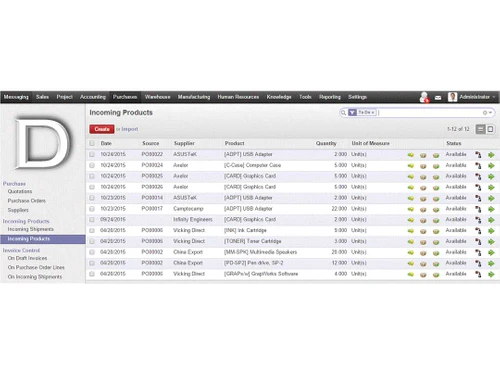Open On Purchase Order Lines in the sidebar
The width and height of the screenshot is (500, 375).
pyautogui.click(x=36, y=267)
